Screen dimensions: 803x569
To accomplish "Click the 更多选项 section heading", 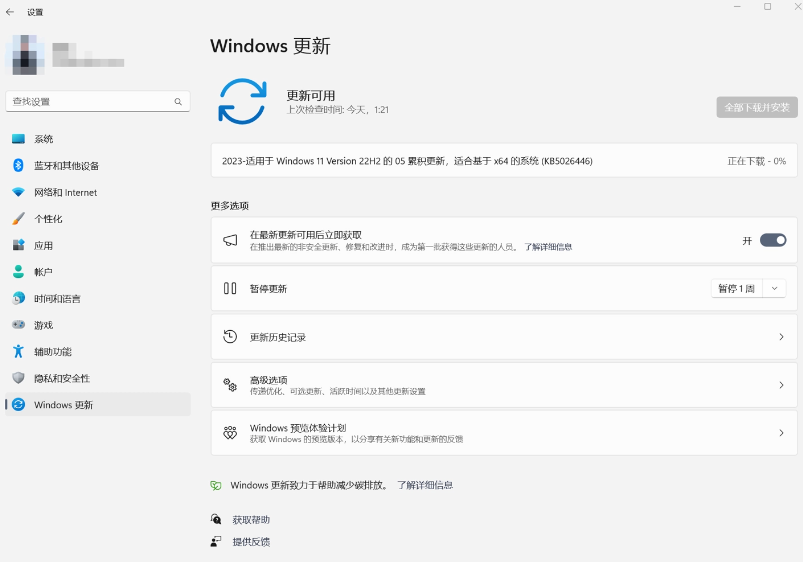I will tap(229, 206).
